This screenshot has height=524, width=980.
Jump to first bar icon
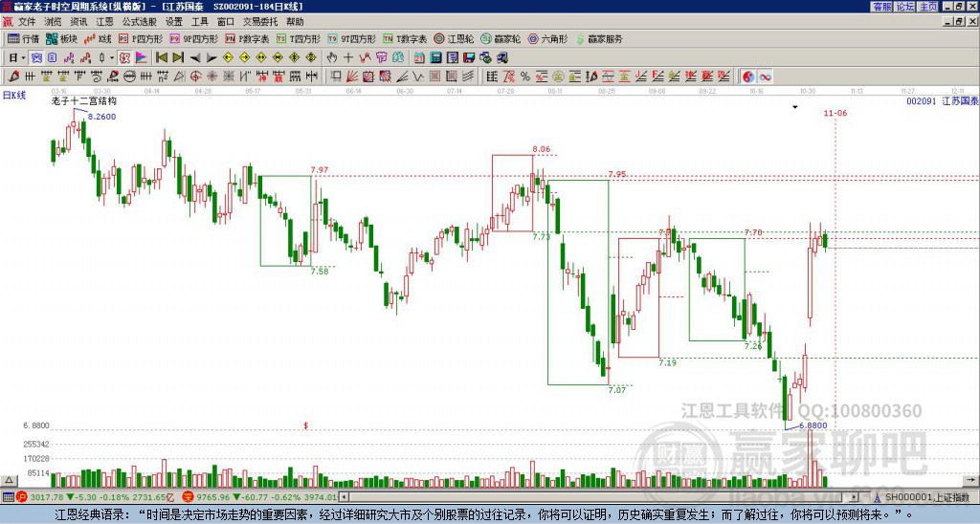[x=161, y=57]
